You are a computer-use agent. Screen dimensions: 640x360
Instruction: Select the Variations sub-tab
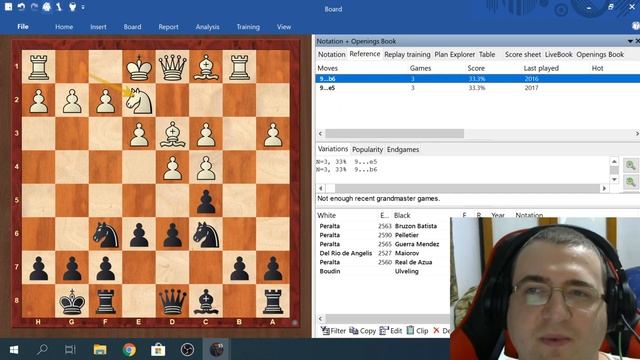point(333,149)
